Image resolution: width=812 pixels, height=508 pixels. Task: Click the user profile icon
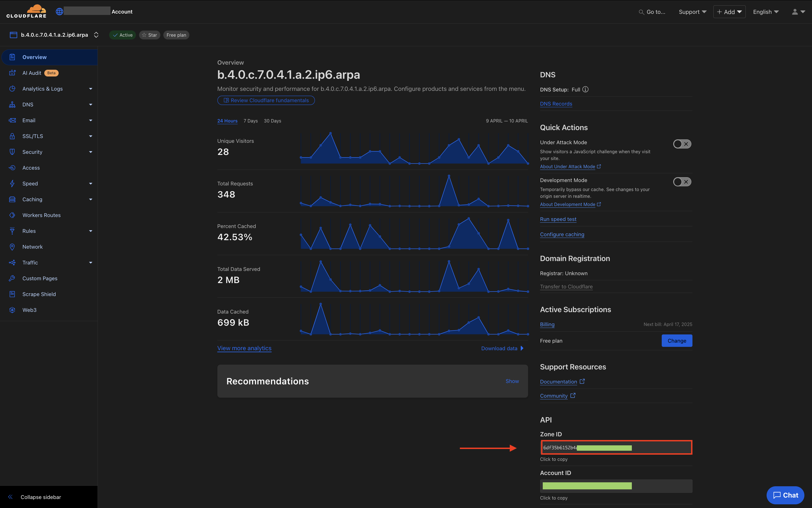point(795,12)
